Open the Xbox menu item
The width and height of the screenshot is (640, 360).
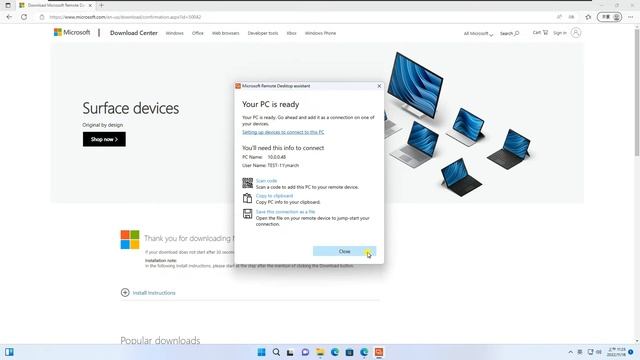click(291, 33)
